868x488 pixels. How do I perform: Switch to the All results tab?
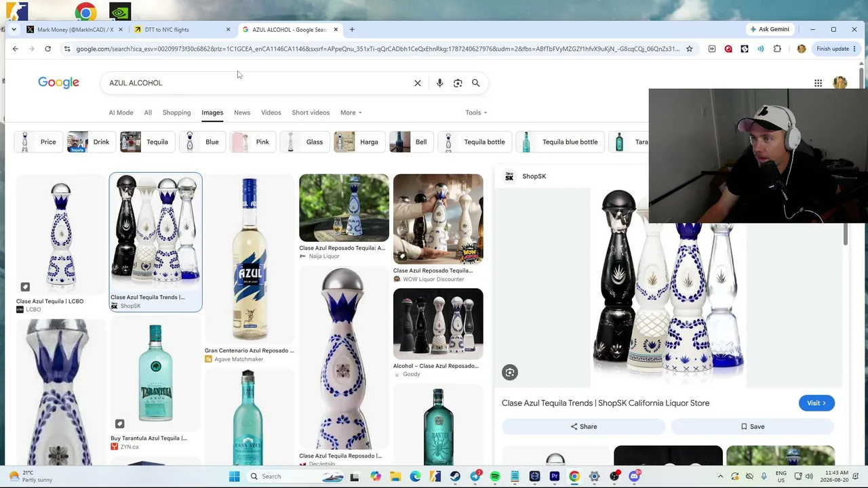tap(148, 113)
